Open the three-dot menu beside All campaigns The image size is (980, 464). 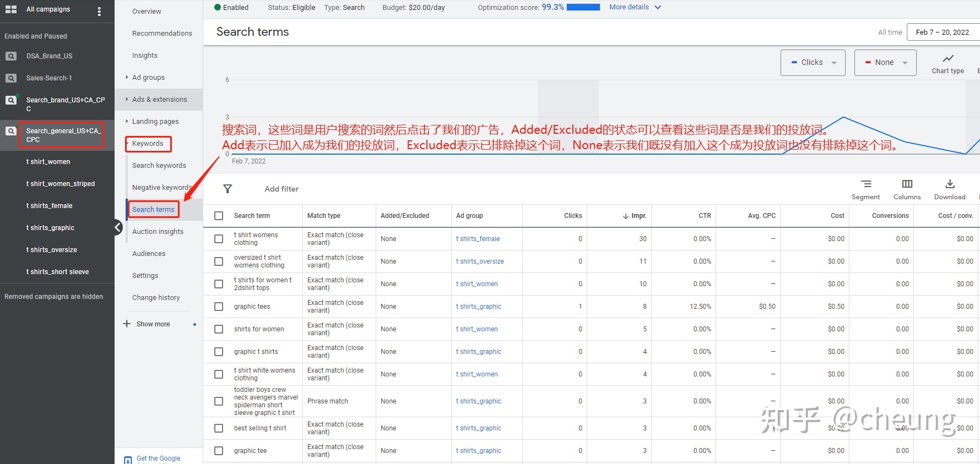pyautogui.click(x=99, y=12)
